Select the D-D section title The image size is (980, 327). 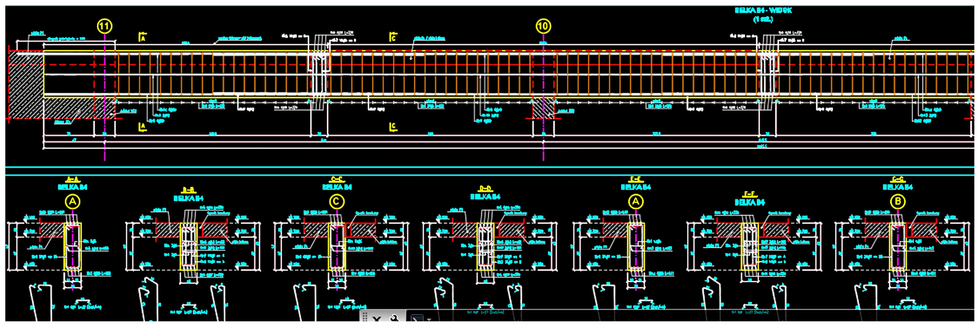point(485,189)
